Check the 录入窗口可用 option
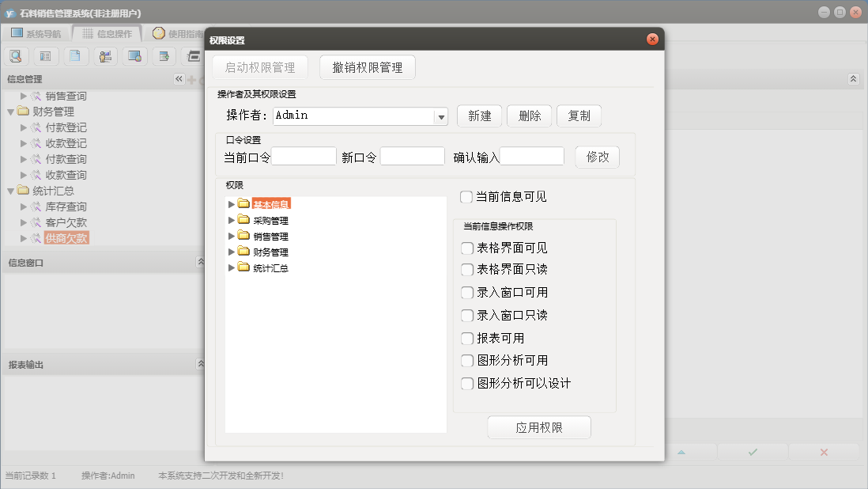The width and height of the screenshot is (868, 489). pos(467,293)
